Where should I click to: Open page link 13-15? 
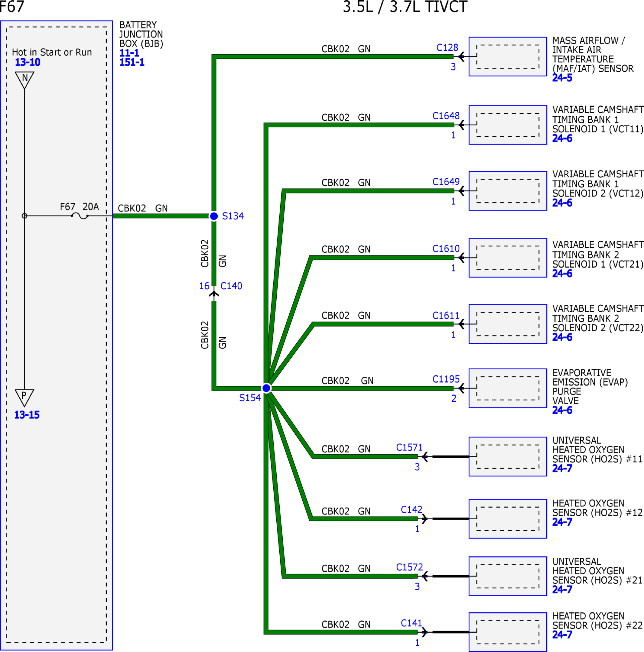[27, 415]
